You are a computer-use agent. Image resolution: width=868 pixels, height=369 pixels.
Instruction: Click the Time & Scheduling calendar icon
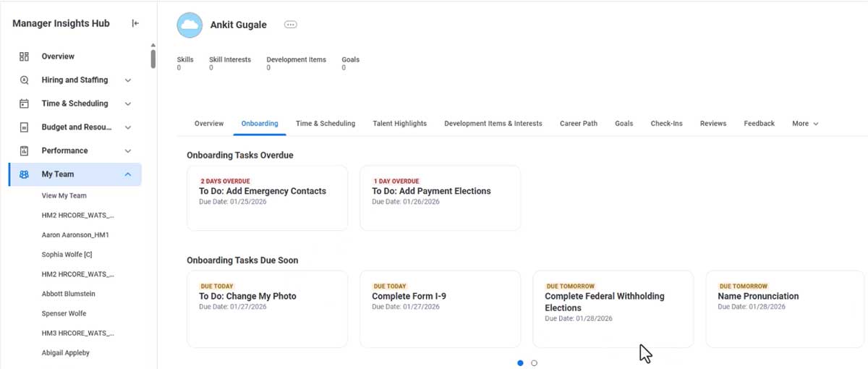coord(24,103)
